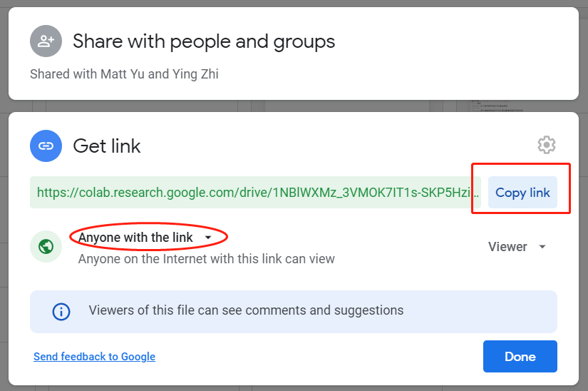The height and width of the screenshot is (391, 588).
Task: Copy the link to clipboard
Action: tap(522, 193)
